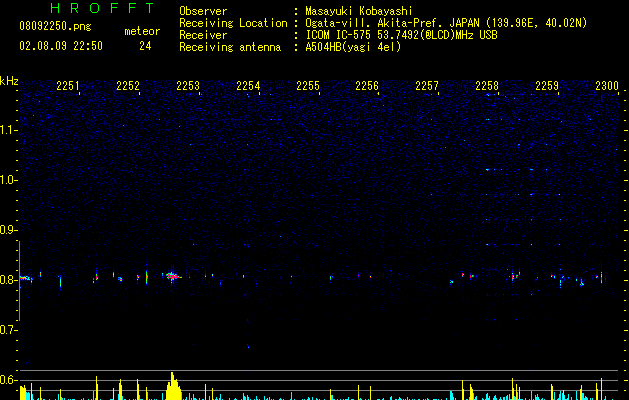
Task: Click the 2257 time marker
Action: [427, 86]
